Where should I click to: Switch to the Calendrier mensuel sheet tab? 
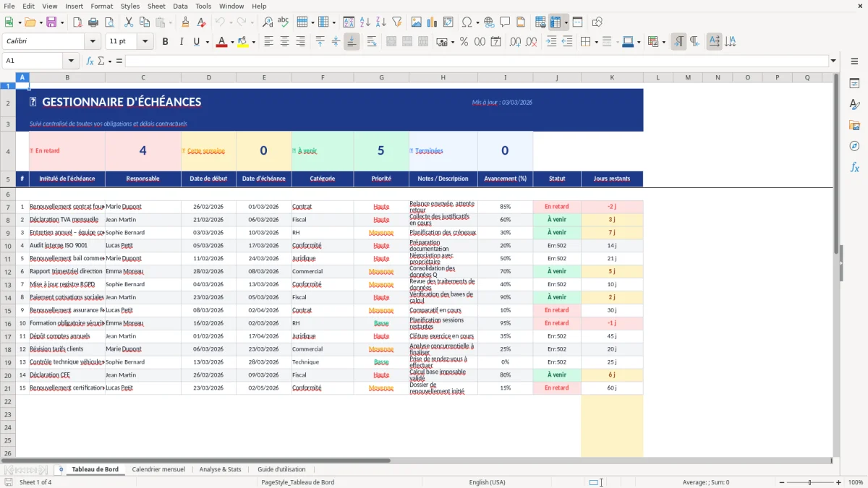(158, 468)
